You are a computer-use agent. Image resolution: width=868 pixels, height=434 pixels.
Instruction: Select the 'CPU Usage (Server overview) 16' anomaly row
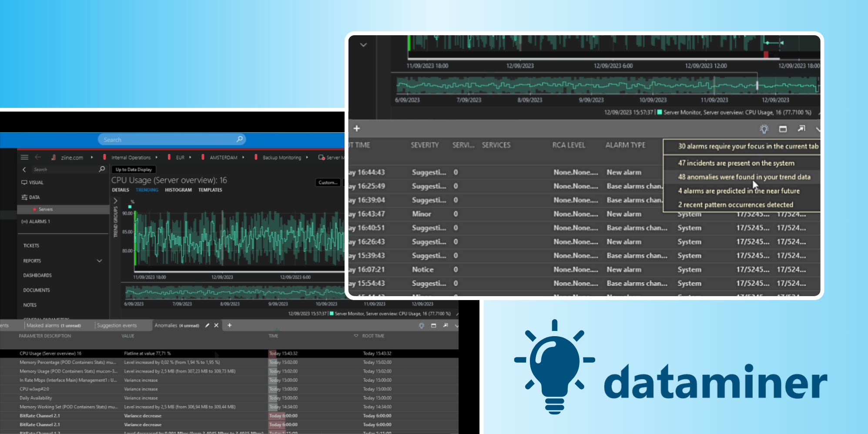pyautogui.click(x=229, y=354)
